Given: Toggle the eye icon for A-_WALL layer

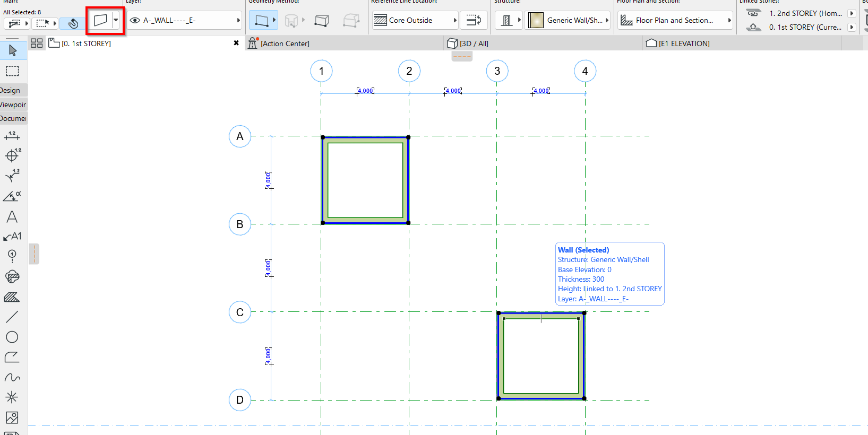Looking at the screenshot, I should coord(135,21).
